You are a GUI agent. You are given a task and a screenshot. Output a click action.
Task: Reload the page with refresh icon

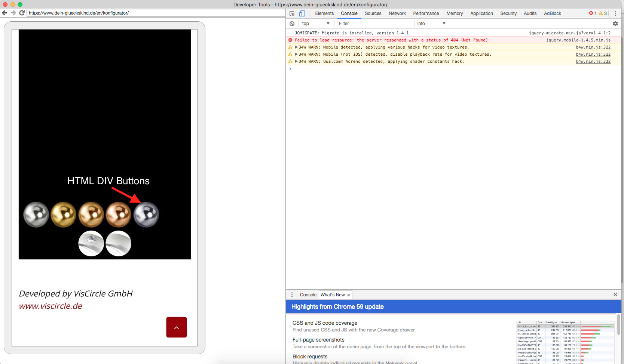point(22,13)
